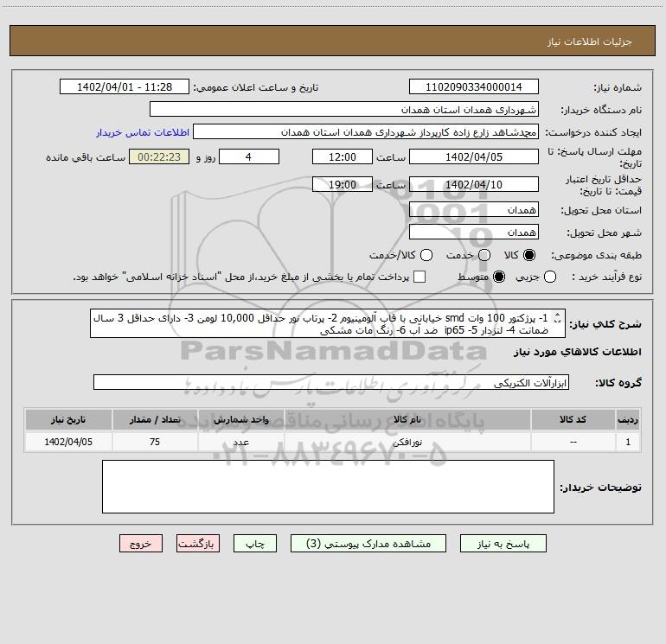Click the delivery city field همدان

pyautogui.click(x=474, y=233)
